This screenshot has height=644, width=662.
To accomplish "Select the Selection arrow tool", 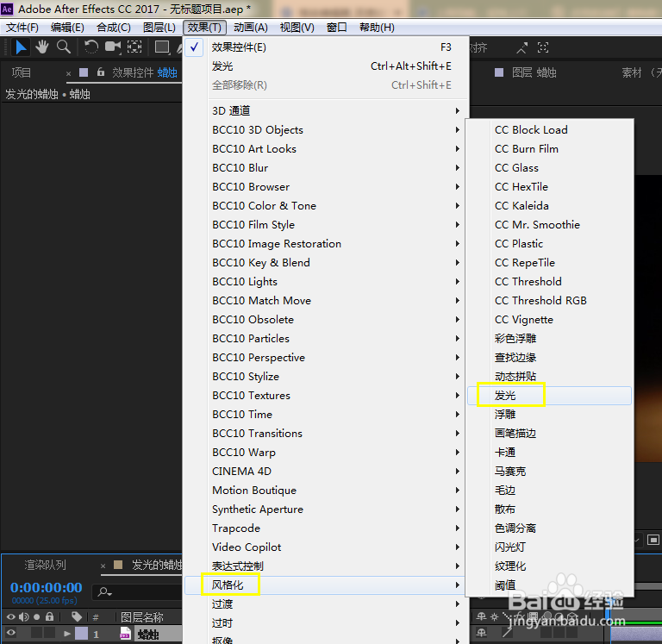I will [21, 47].
